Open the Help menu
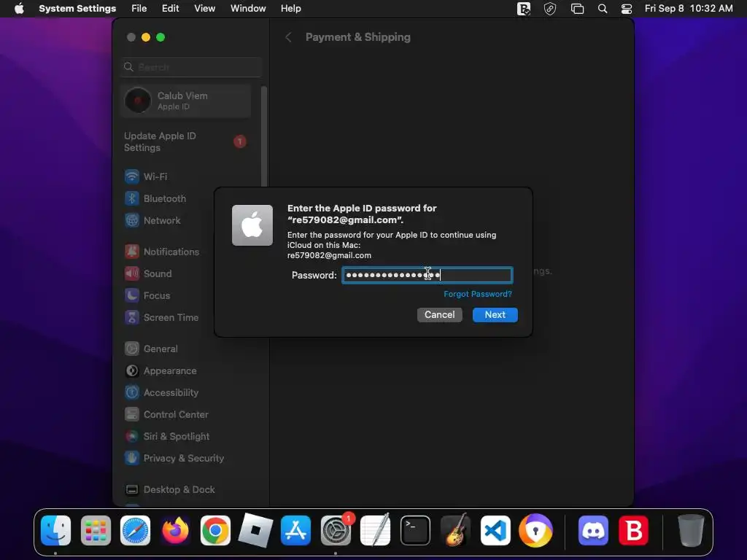 click(290, 9)
